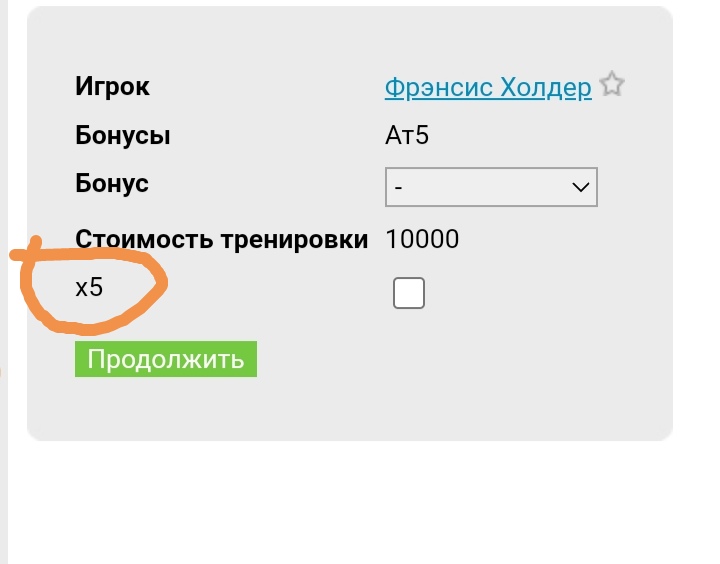720x564 pixels.
Task: Click empty gray panel area below Продолжить
Action: (x=350, y=405)
